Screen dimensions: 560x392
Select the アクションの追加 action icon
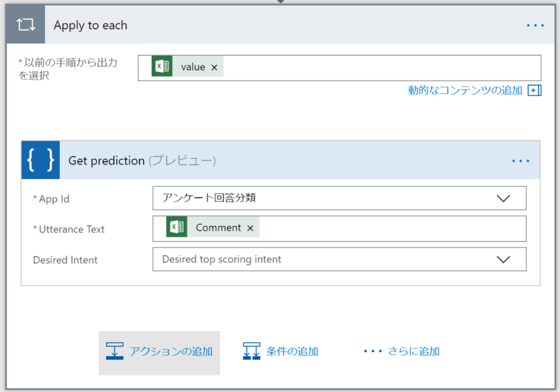click(115, 352)
